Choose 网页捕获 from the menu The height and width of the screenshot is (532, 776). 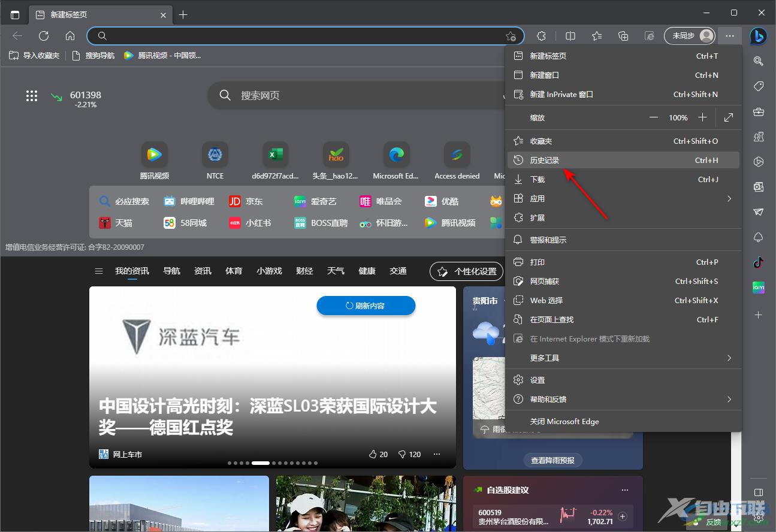(624, 281)
